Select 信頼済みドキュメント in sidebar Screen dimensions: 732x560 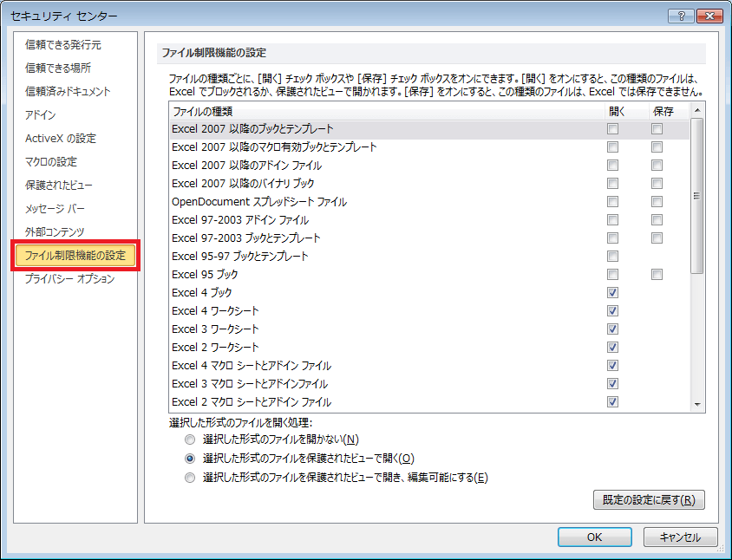(x=68, y=92)
